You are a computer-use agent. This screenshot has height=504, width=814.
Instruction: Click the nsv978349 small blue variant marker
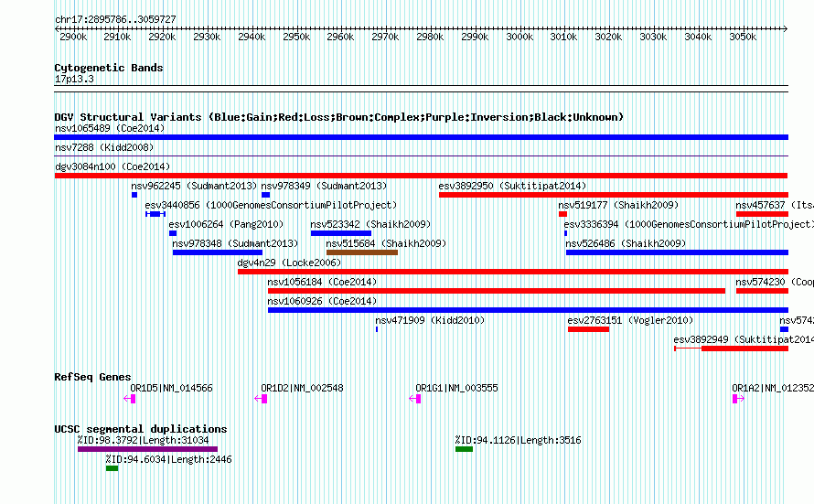[266, 195]
